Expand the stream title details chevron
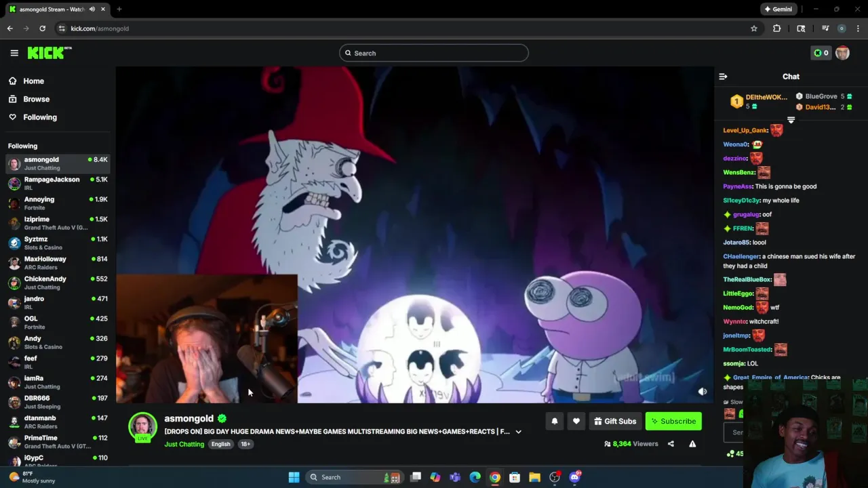Image resolution: width=868 pixels, height=488 pixels. point(518,432)
